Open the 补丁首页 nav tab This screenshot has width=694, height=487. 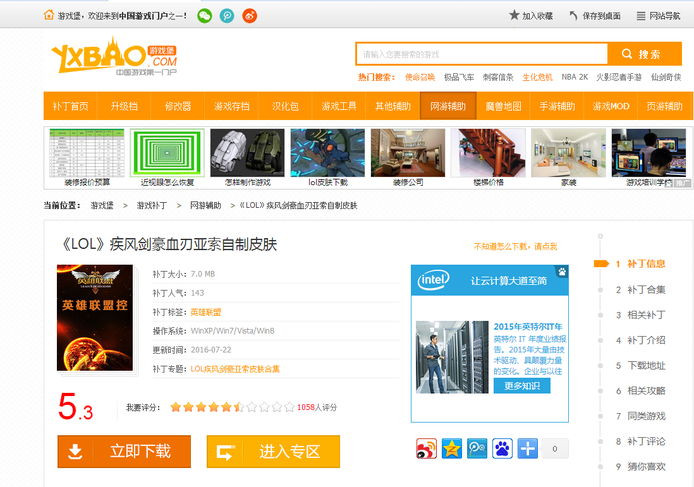coord(70,106)
